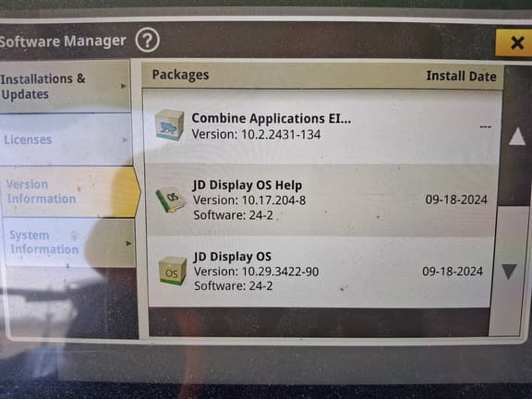Click the Combine Applications package icon
This screenshot has width=532, height=399.
[169, 125]
